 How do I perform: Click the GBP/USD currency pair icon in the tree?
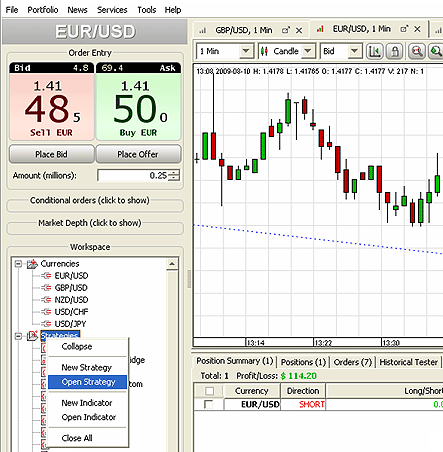pos(46,288)
